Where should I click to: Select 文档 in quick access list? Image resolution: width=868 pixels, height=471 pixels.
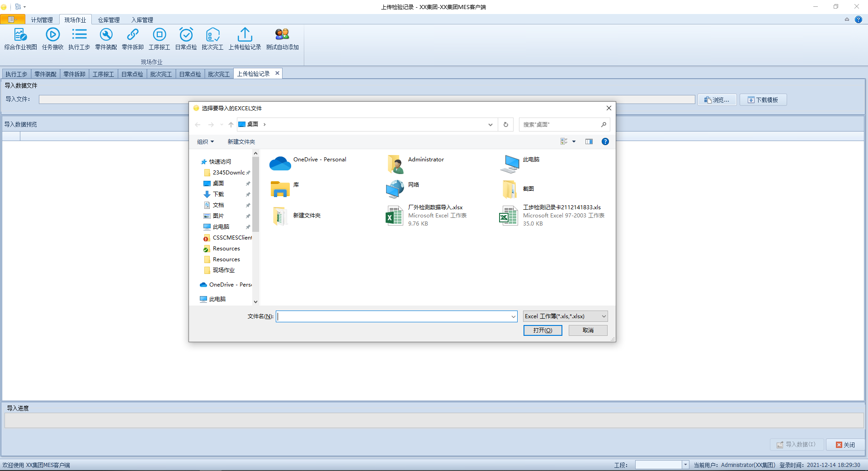coord(218,205)
